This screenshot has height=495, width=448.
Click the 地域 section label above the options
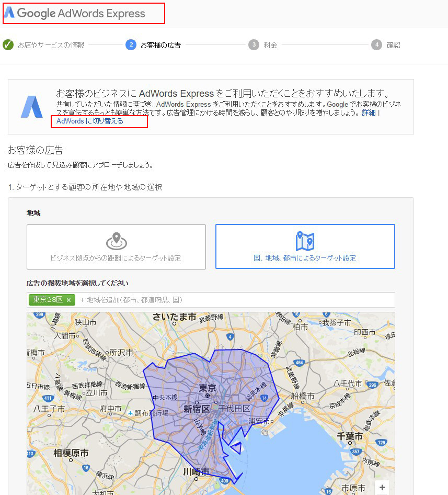(33, 213)
